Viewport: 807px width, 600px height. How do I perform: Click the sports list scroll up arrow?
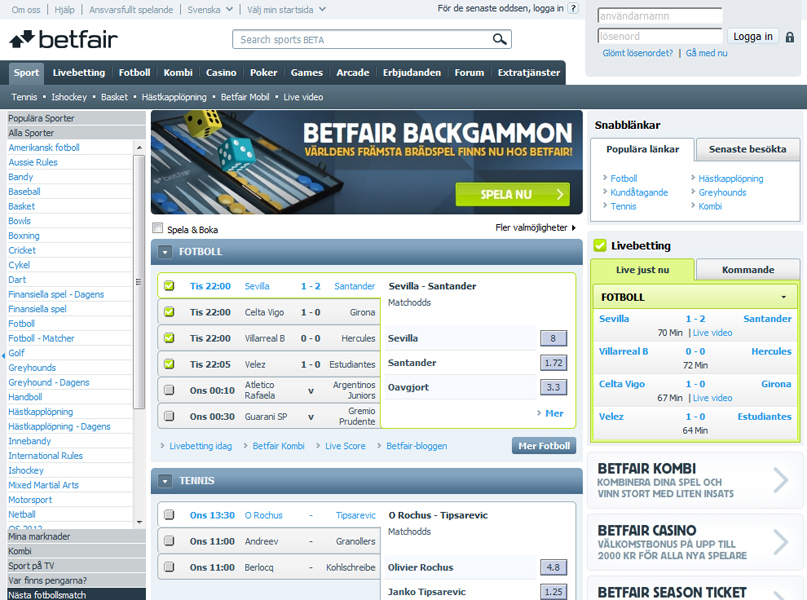tap(139, 148)
